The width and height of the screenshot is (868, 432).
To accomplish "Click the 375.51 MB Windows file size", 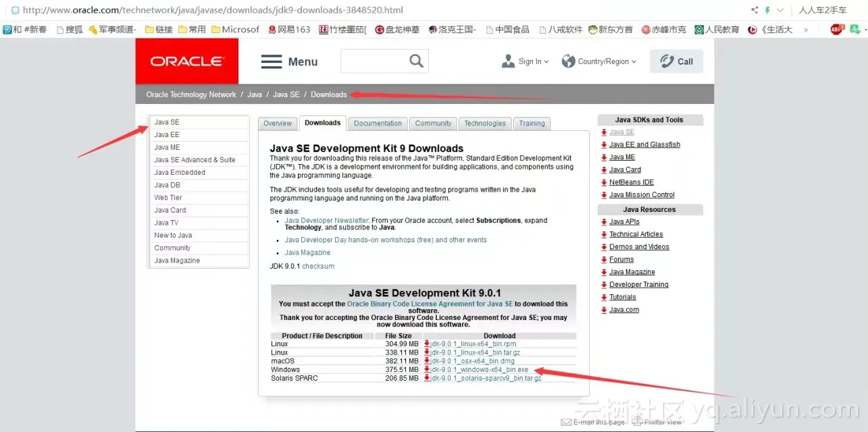I will point(402,370).
